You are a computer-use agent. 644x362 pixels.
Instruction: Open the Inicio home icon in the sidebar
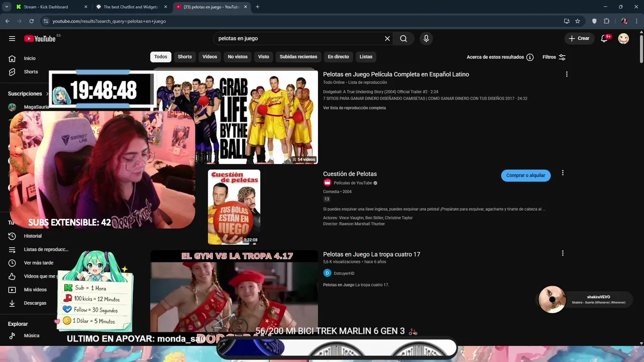(12, 58)
